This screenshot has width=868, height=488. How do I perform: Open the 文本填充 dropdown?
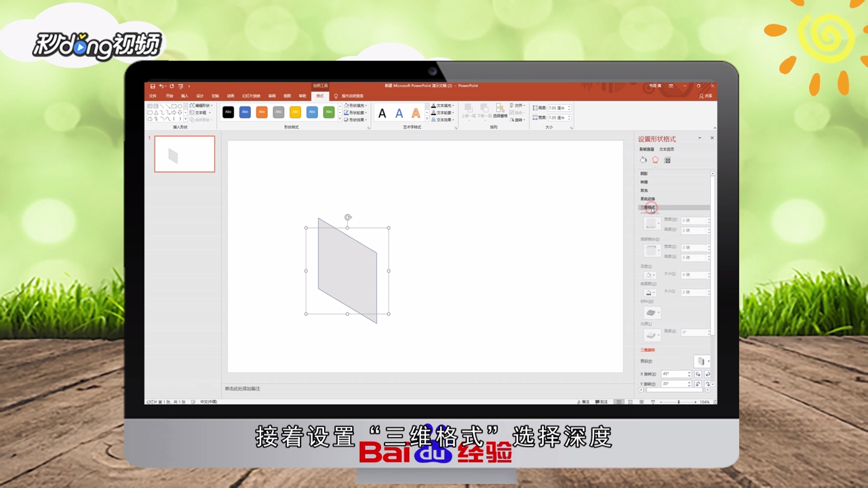pyautogui.click(x=443, y=106)
